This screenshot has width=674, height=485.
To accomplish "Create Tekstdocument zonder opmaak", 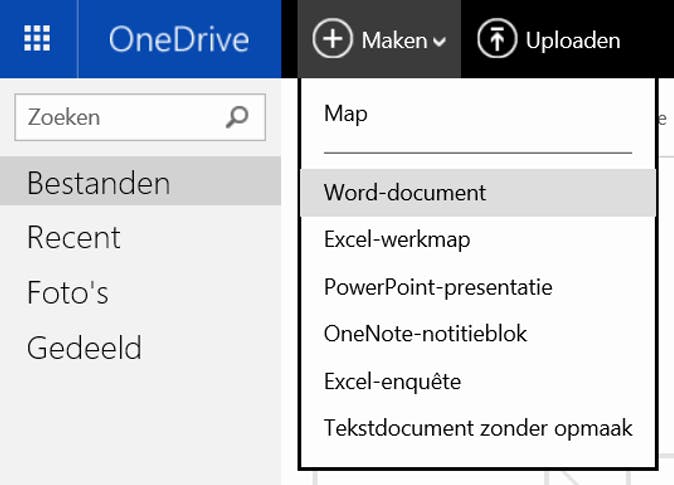I will tap(478, 428).
